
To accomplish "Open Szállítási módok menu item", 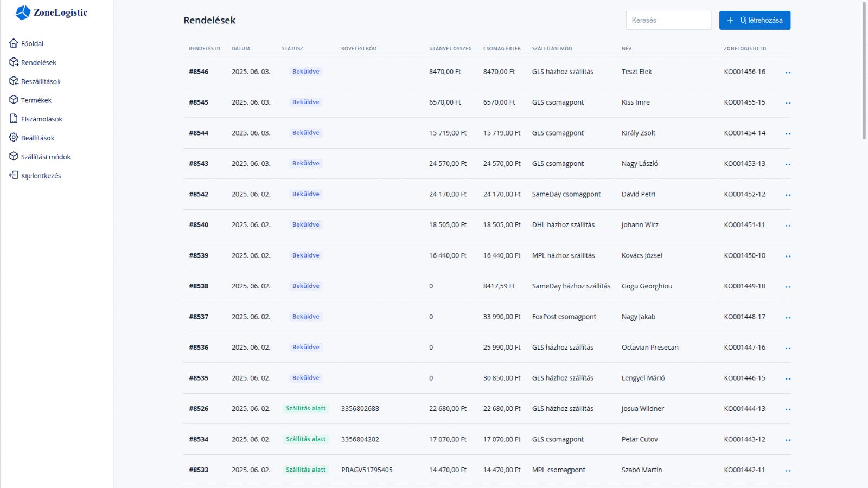I will point(46,157).
